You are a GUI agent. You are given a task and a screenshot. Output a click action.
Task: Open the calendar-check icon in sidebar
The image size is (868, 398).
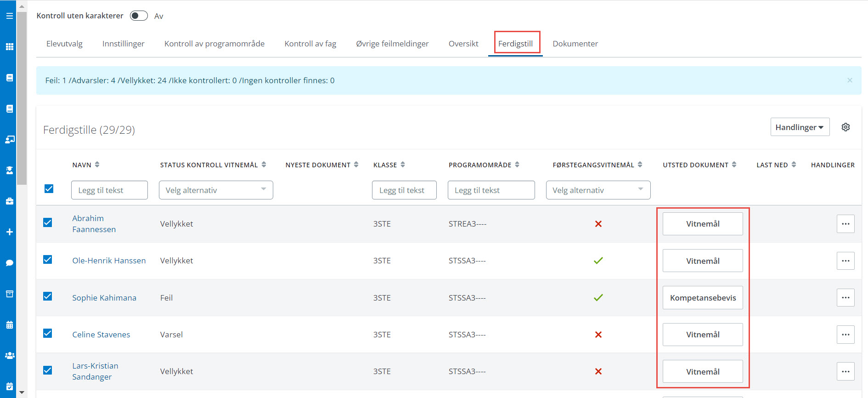[x=9, y=387]
